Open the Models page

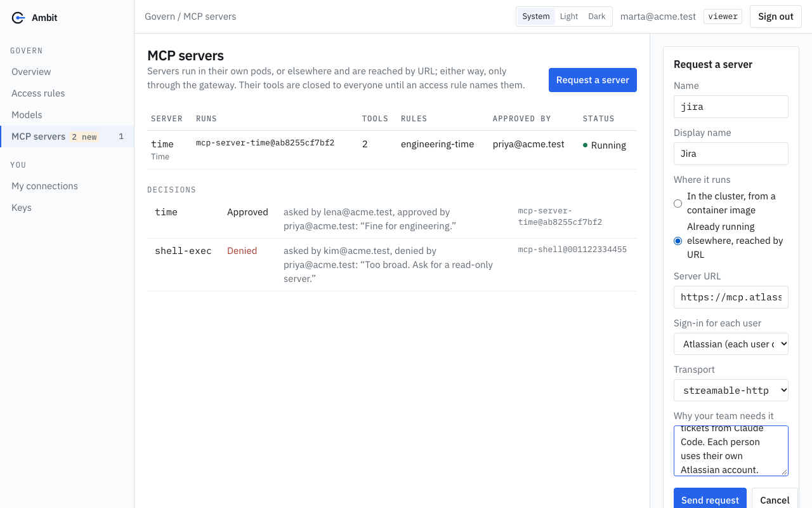67,115
